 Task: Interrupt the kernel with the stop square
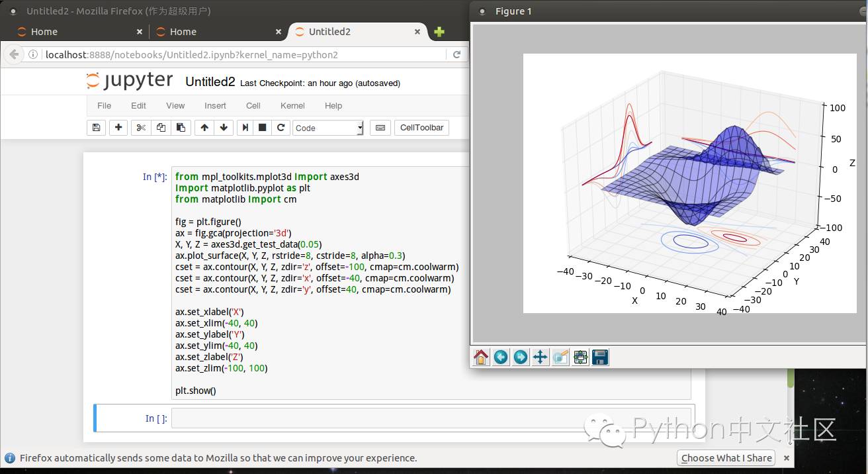(x=263, y=128)
